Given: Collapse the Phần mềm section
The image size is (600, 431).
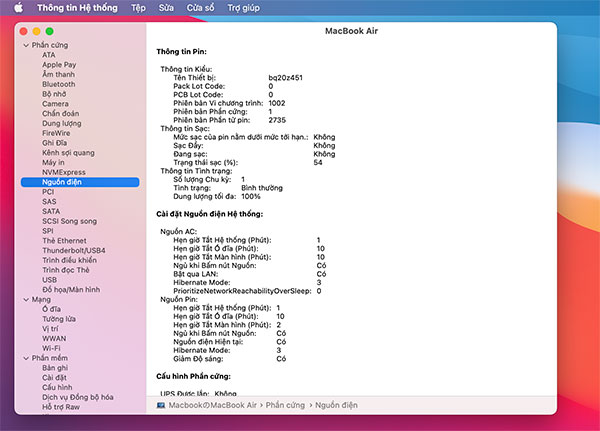Looking at the screenshot, I should [26, 358].
